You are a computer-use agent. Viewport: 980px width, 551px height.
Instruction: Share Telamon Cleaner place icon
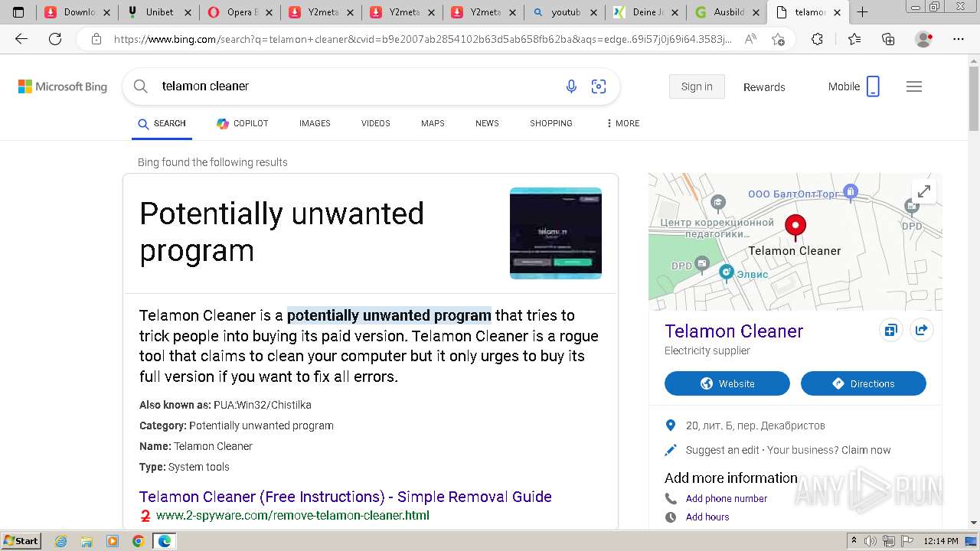pyautogui.click(x=921, y=331)
